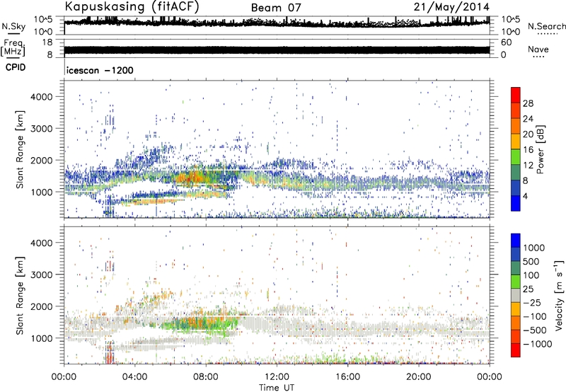Select the '24' label on Power color bar
Viewport: 566px width, 392px height.
pos(528,119)
